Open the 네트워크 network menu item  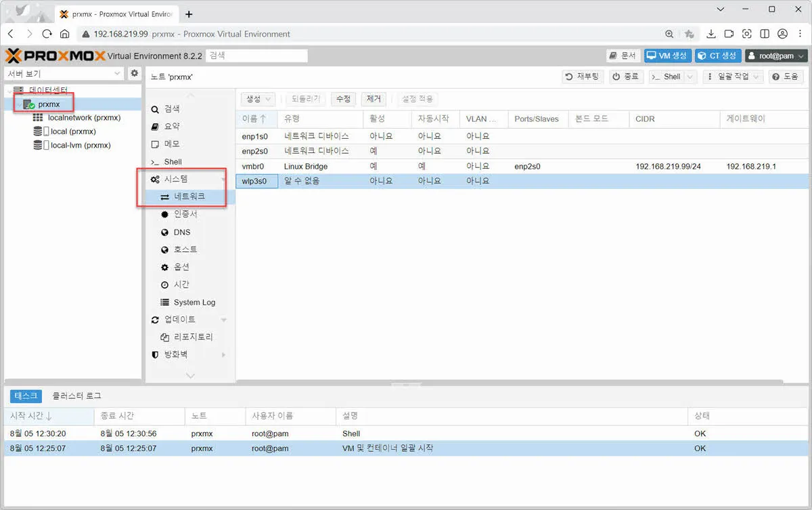189,197
